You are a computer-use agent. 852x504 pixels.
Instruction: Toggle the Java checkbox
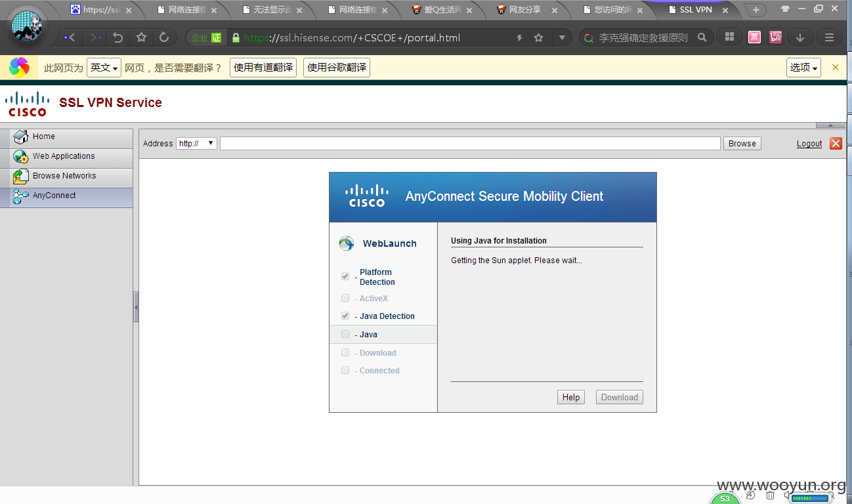click(345, 334)
